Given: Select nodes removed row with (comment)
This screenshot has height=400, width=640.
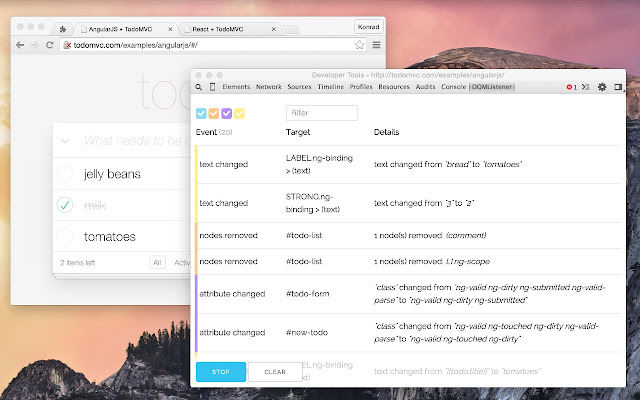Looking at the screenshot, I should click(x=409, y=236).
